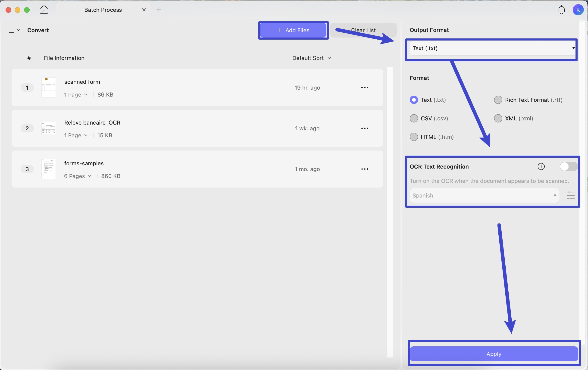
Task: Open more options for forms-samples
Action: click(x=365, y=169)
